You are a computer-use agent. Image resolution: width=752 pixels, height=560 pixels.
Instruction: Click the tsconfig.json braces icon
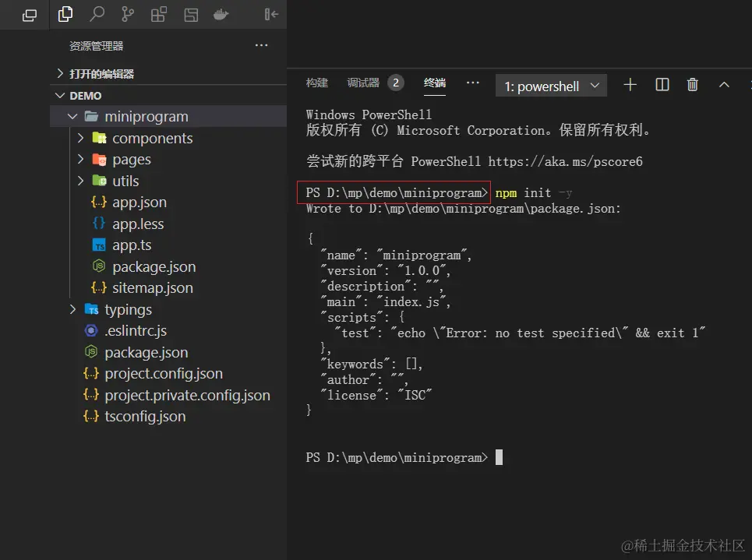[91, 416]
